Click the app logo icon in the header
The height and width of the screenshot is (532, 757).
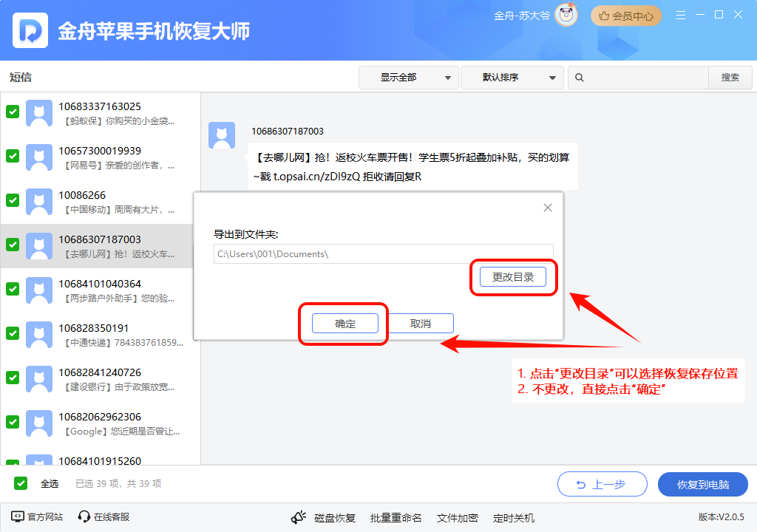tap(30, 30)
